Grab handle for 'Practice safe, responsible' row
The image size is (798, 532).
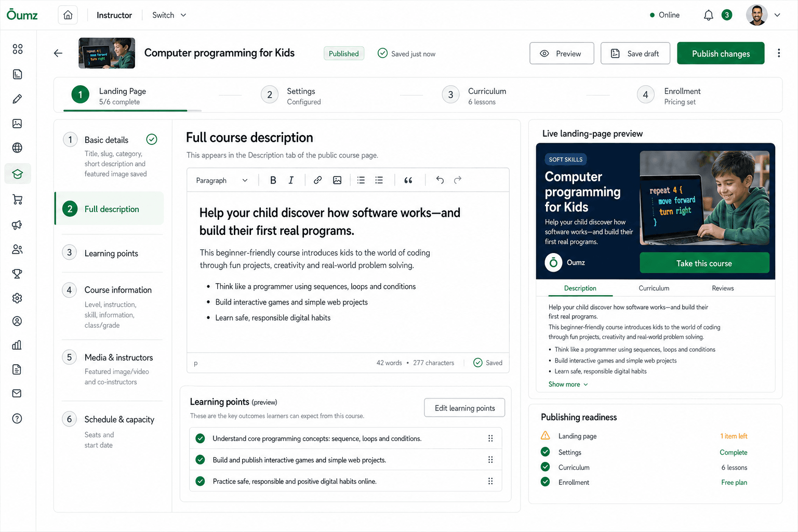(x=490, y=481)
